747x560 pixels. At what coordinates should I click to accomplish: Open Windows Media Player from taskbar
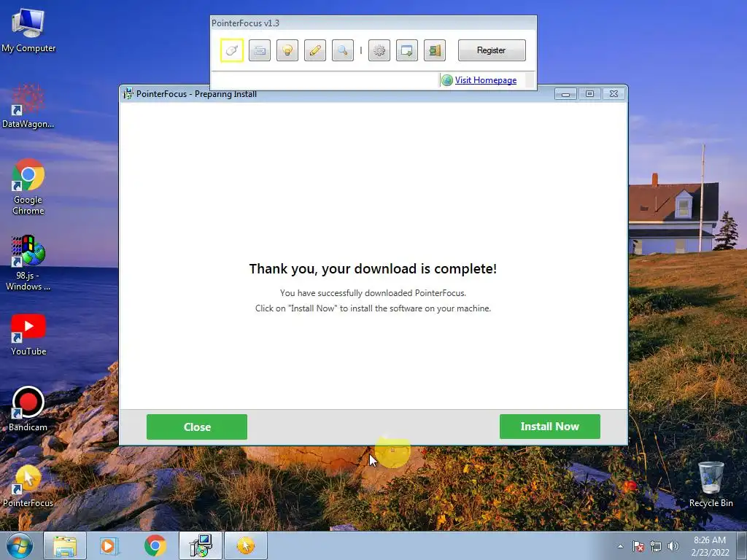(x=109, y=545)
